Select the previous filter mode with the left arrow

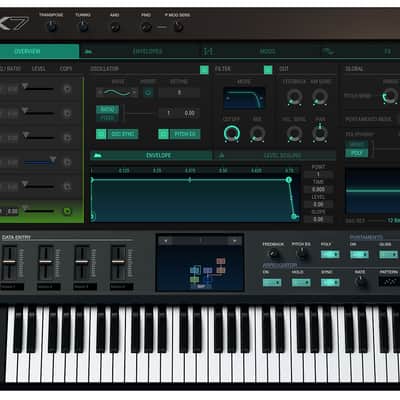[228, 98]
